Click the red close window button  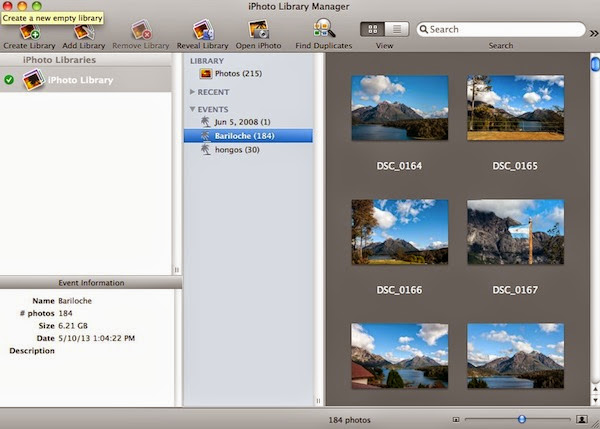(x=8, y=6)
